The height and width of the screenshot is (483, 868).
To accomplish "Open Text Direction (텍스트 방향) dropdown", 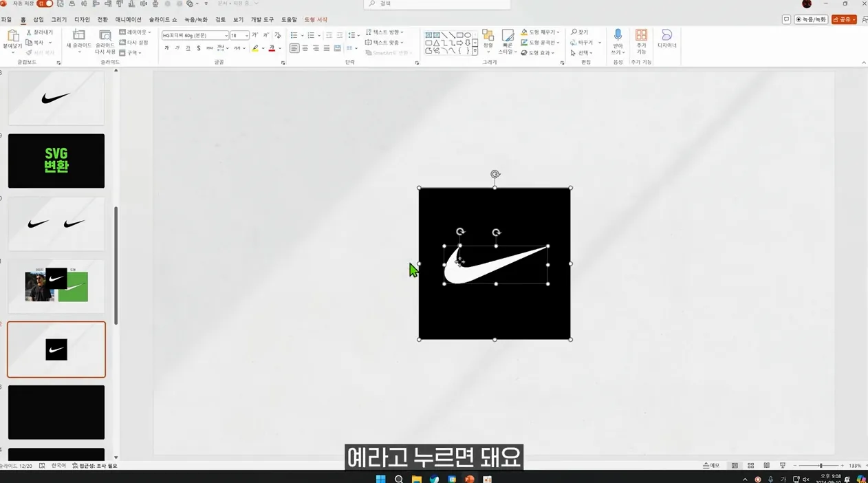I will (384, 32).
